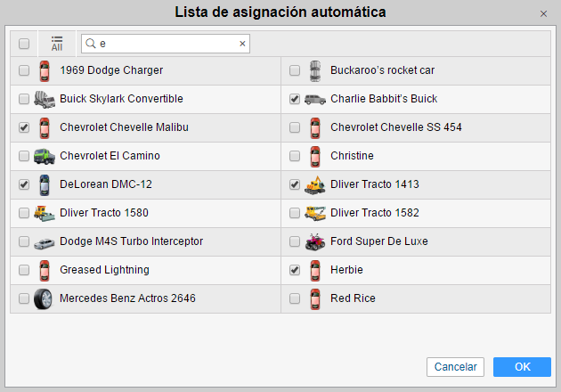Check the Red Rice checkbox

[x=295, y=298]
